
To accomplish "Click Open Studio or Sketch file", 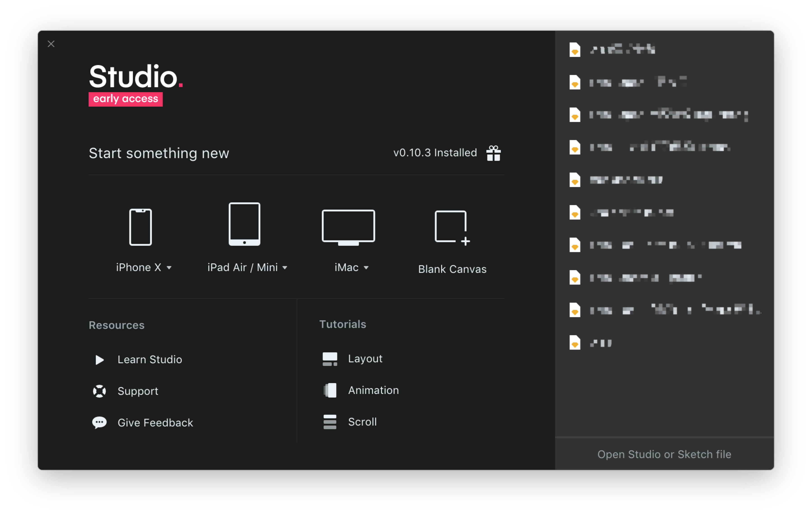I will click(x=664, y=454).
